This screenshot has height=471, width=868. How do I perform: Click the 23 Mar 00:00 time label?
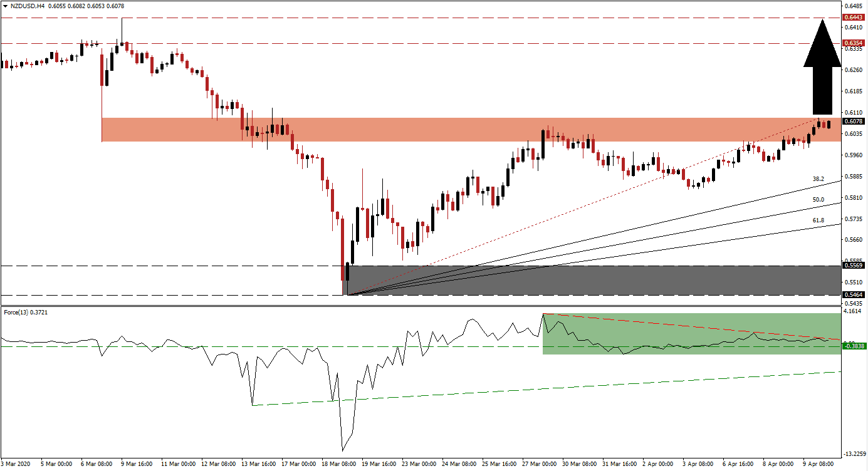419,464
